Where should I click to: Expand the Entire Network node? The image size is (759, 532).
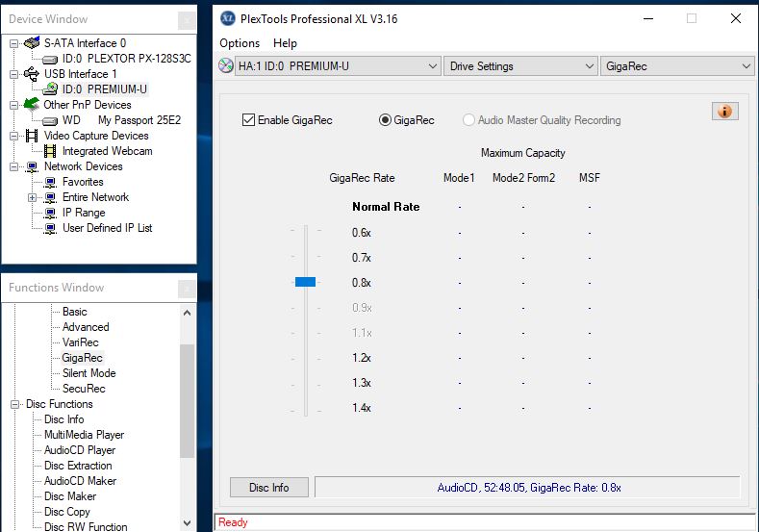(32, 197)
